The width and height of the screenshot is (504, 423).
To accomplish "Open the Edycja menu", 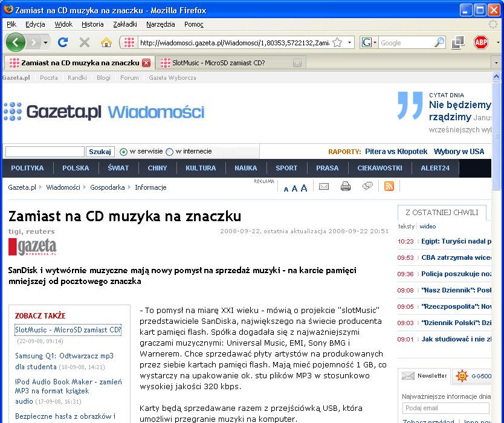I will 35,24.
